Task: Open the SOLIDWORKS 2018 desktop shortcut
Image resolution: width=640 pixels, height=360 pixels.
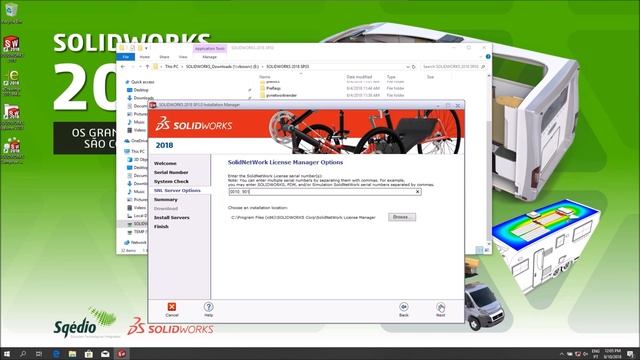Action: (11, 48)
